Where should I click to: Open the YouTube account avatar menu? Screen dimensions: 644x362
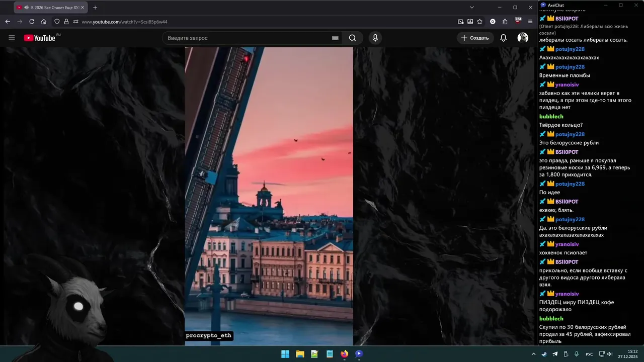point(523,38)
